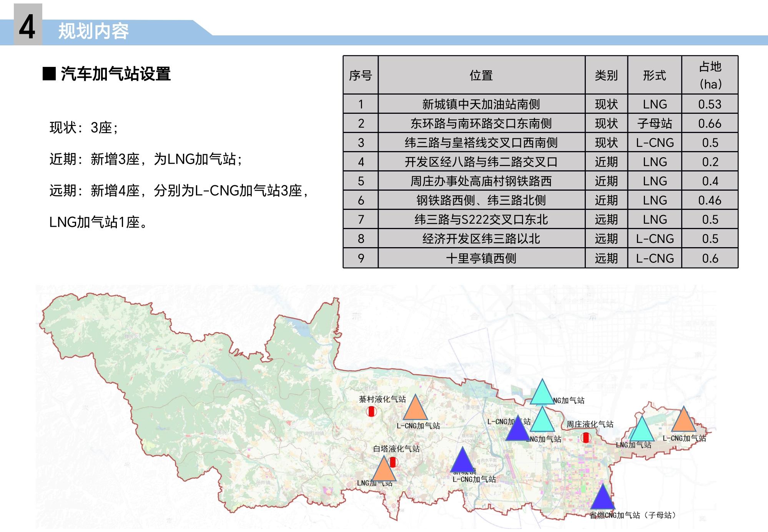Select the L-CNG cell in row 3
Viewport: 768px width, 532px height.
click(655, 143)
